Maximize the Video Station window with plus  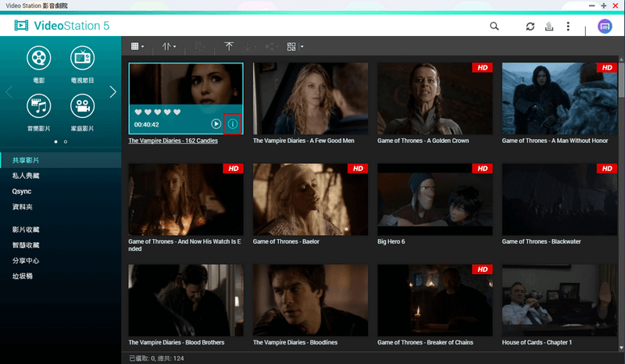603,5
